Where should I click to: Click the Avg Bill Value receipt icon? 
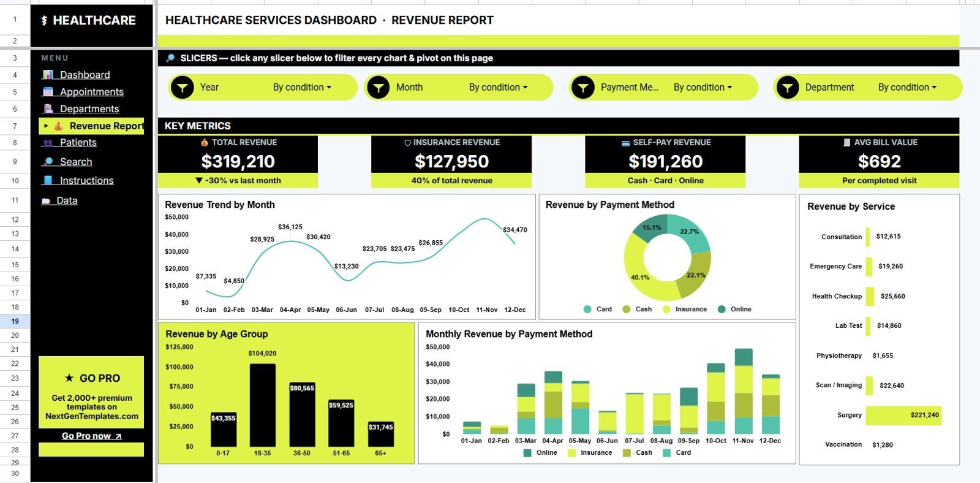tap(847, 142)
